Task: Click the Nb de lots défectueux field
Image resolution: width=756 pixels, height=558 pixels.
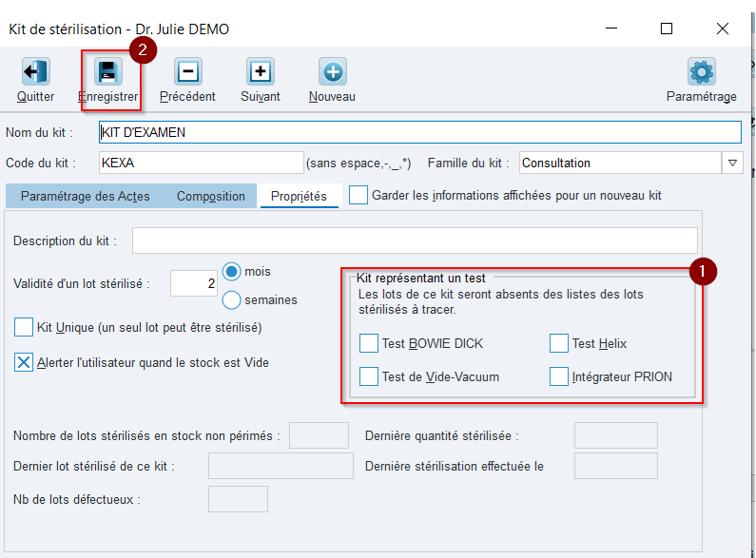Action: coord(238,499)
